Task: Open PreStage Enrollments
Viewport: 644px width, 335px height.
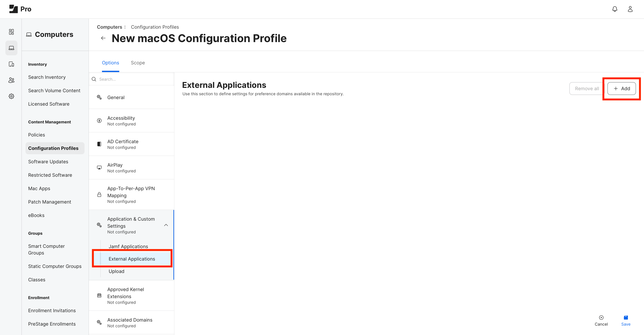Action: point(52,324)
